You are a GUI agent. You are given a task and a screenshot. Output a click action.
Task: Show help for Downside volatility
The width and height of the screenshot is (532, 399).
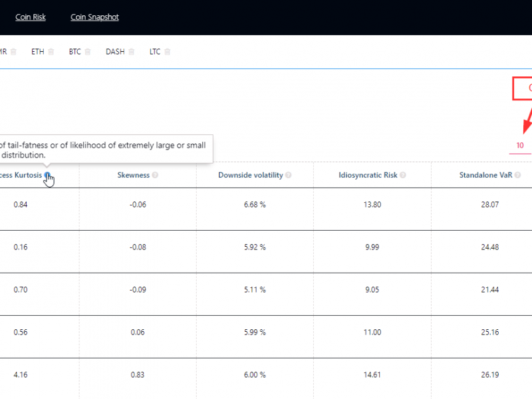[x=289, y=176]
